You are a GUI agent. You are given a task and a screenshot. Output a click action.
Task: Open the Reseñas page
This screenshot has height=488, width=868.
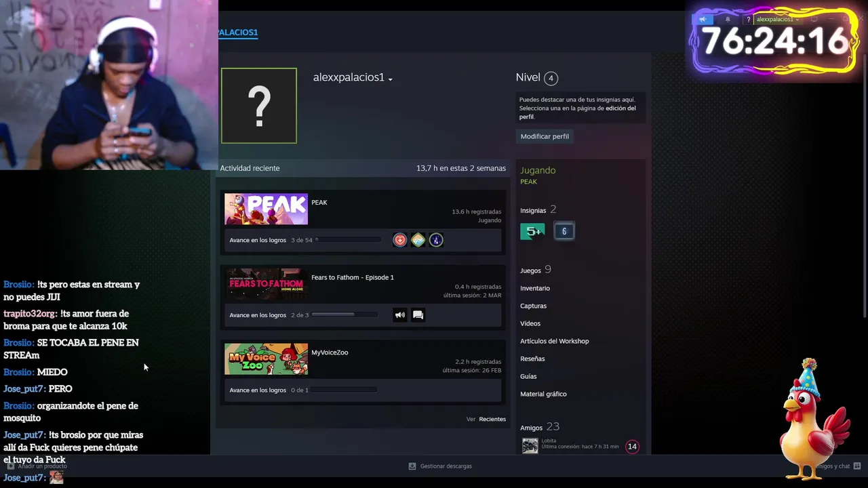[532, 359]
